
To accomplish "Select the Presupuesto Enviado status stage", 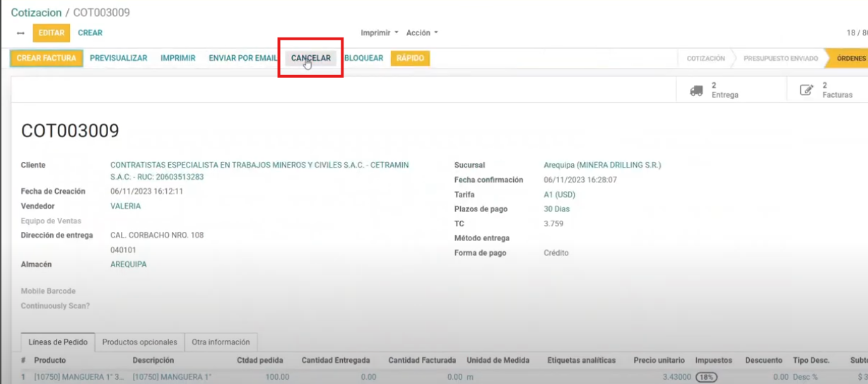I will point(780,59).
